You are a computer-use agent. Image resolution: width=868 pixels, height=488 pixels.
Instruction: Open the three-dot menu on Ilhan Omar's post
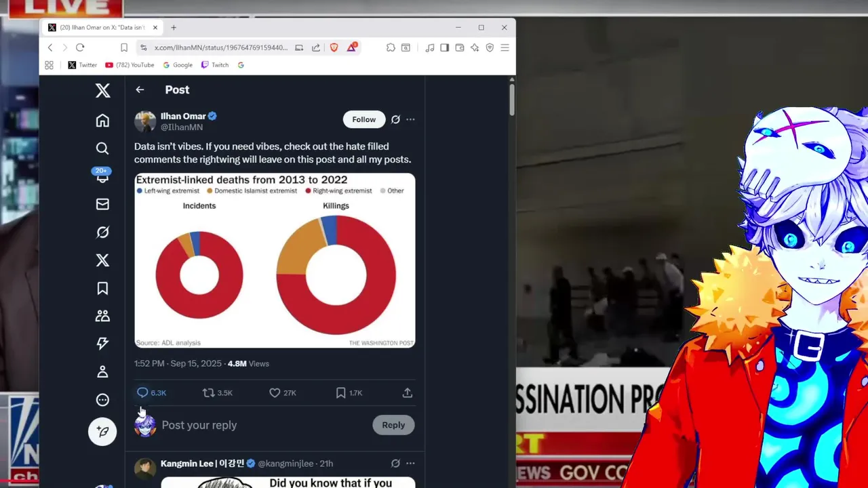[410, 119]
